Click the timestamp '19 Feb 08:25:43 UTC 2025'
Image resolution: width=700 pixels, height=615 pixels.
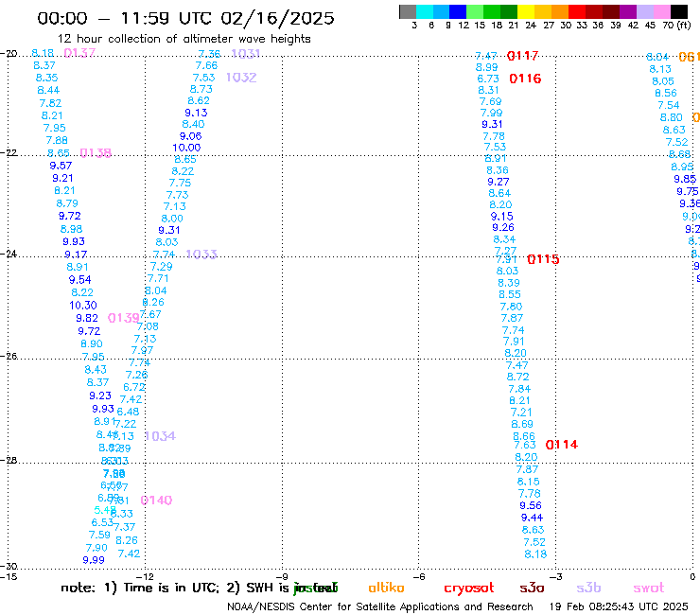(x=619, y=606)
